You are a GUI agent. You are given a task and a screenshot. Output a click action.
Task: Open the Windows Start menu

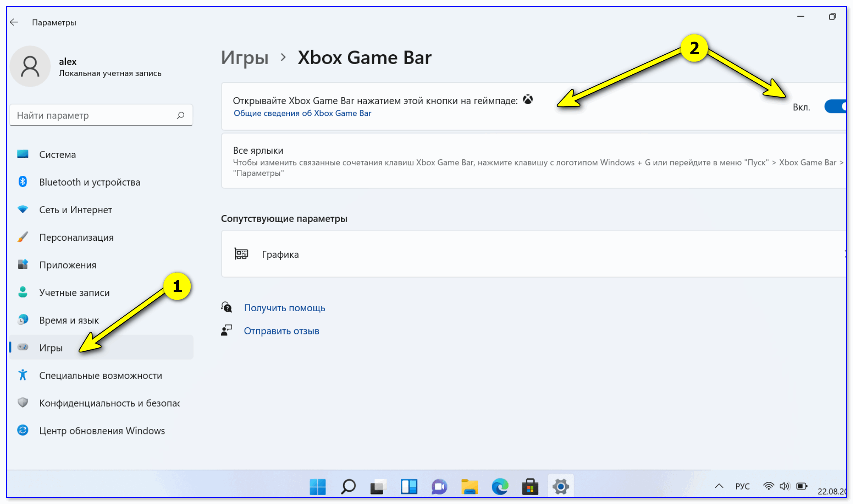pos(318,487)
